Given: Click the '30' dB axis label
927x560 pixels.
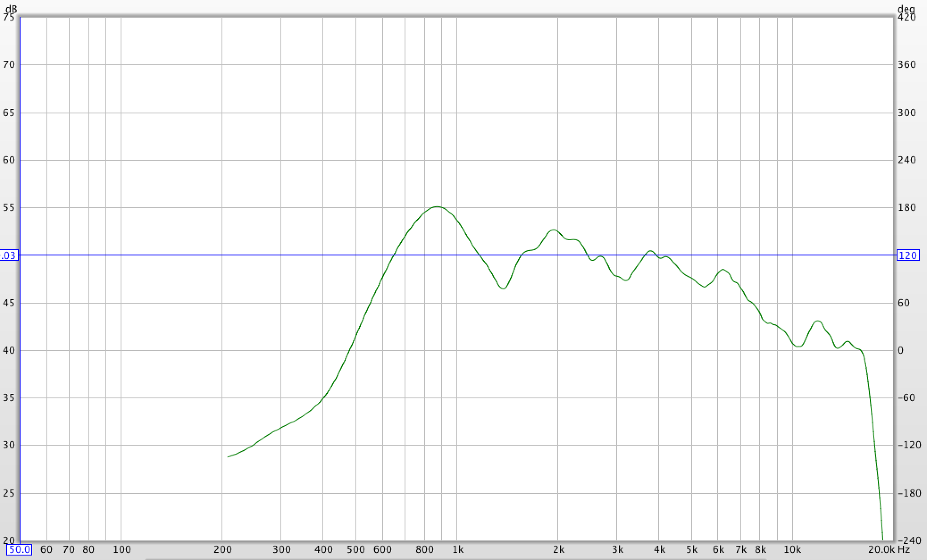Looking at the screenshot, I should coord(9,445).
